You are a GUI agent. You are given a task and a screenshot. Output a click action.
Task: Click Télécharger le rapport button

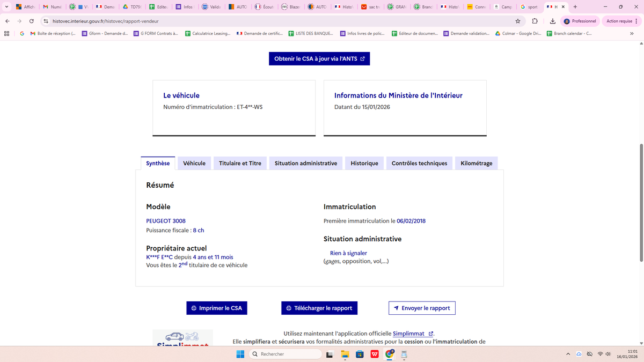click(x=319, y=308)
